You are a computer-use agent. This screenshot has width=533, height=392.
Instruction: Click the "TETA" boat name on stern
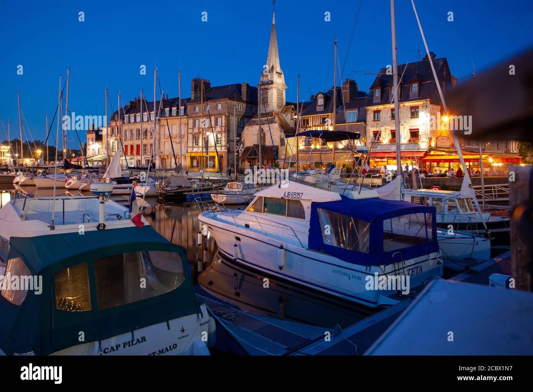point(414,271)
